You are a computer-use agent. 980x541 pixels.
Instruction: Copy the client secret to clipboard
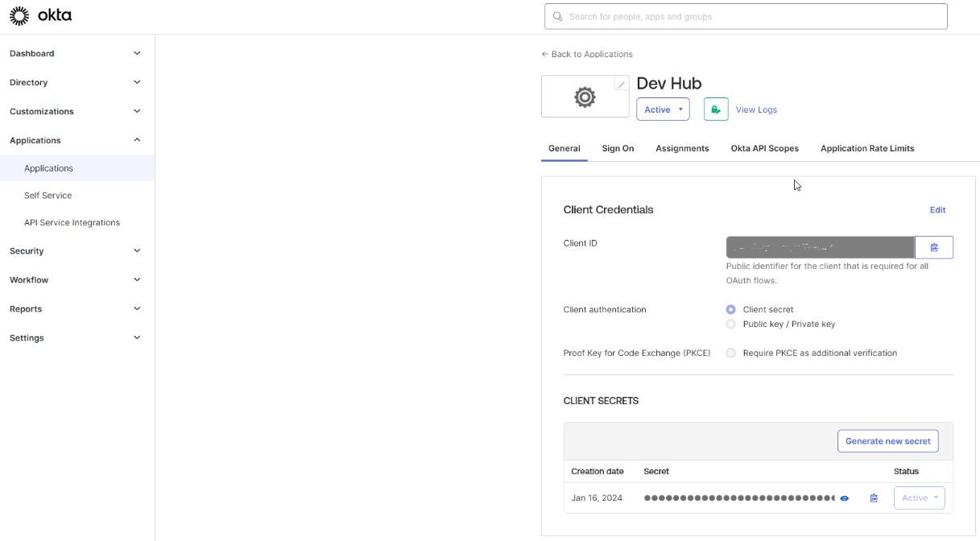tap(874, 498)
